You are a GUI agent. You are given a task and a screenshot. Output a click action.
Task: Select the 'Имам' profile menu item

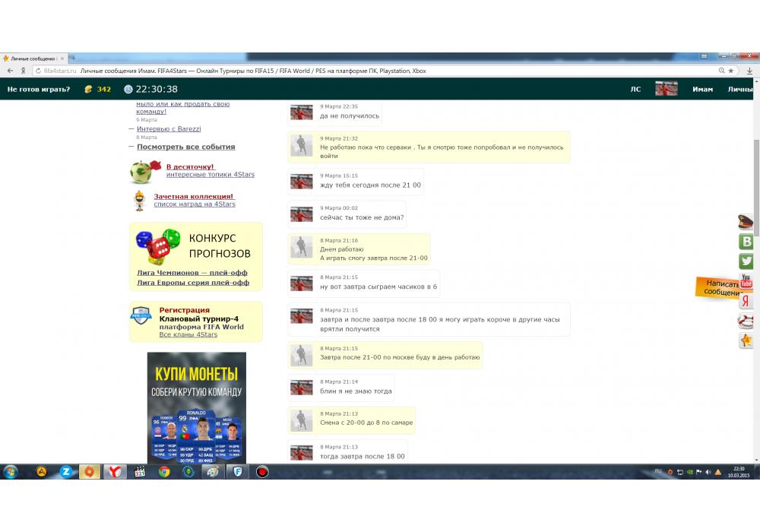click(702, 89)
